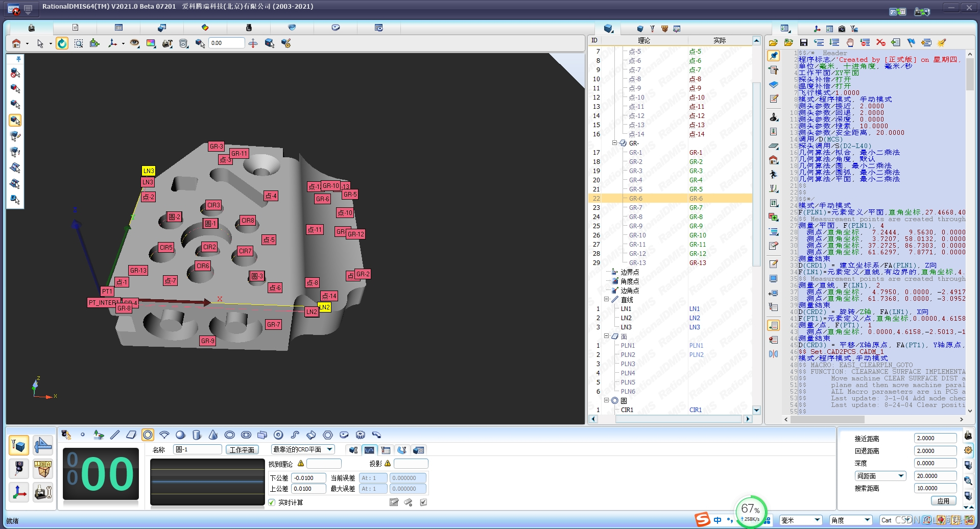Select the curve feature measurement icon
This screenshot has width=980, height=529.
point(295,435)
